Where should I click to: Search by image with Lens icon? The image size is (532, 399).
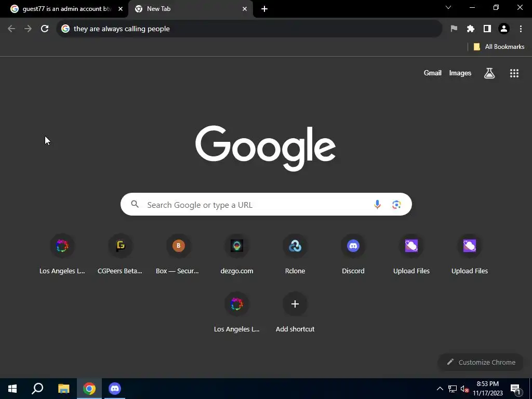(396, 205)
